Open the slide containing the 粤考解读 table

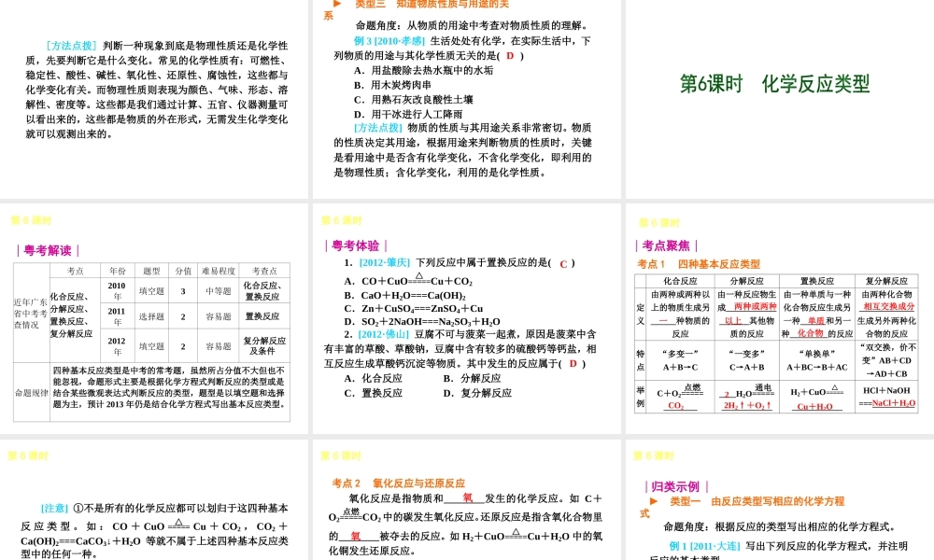(x=154, y=318)
